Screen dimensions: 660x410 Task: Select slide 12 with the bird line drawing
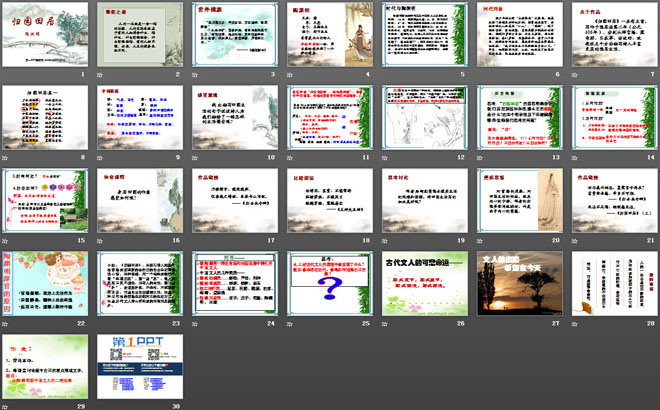coord(425,117)
